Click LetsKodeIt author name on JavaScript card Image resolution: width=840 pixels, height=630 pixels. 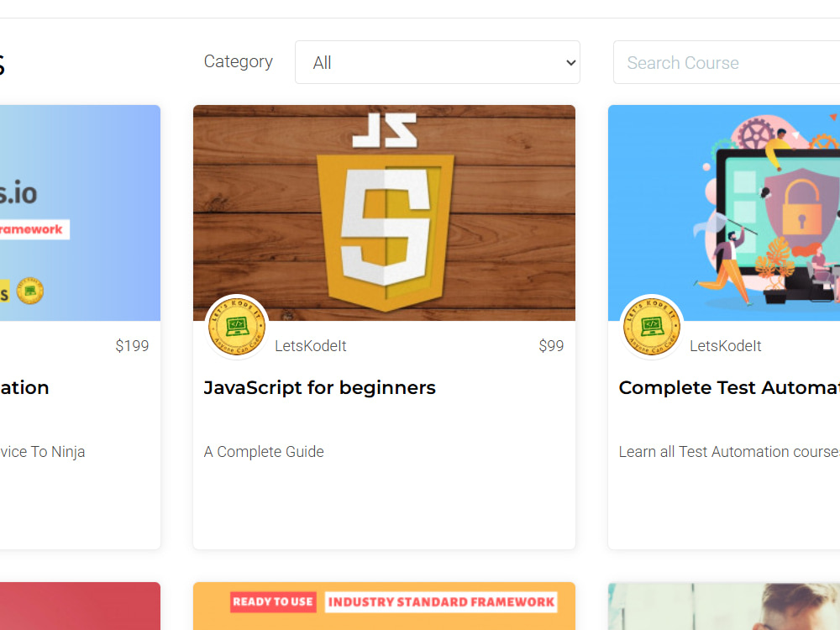(x=311, y=346)
